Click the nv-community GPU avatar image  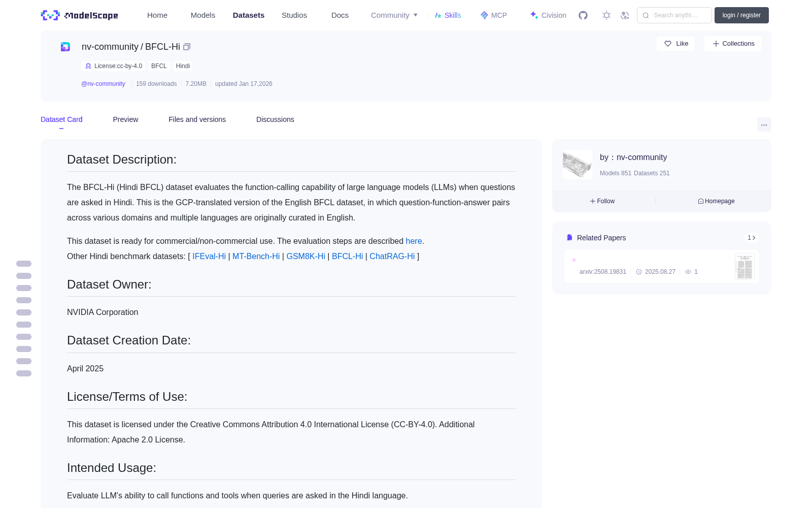(578, 164)
